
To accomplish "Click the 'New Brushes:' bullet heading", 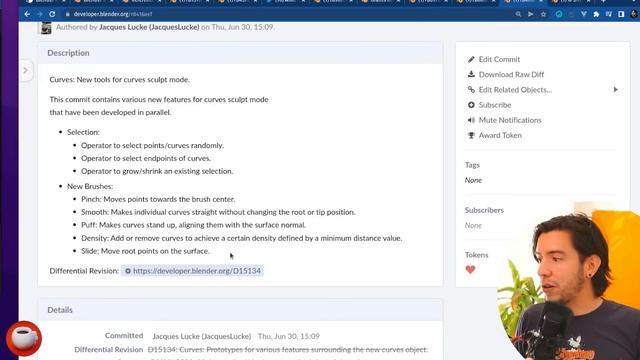I will pyautogui.click(x=90, y=186).
